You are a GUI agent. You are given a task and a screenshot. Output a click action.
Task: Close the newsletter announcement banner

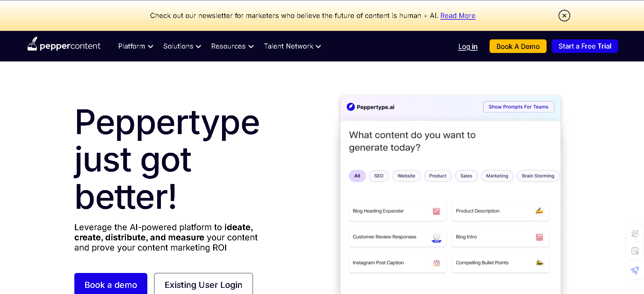pyautogui.click(x=564, y=16)
